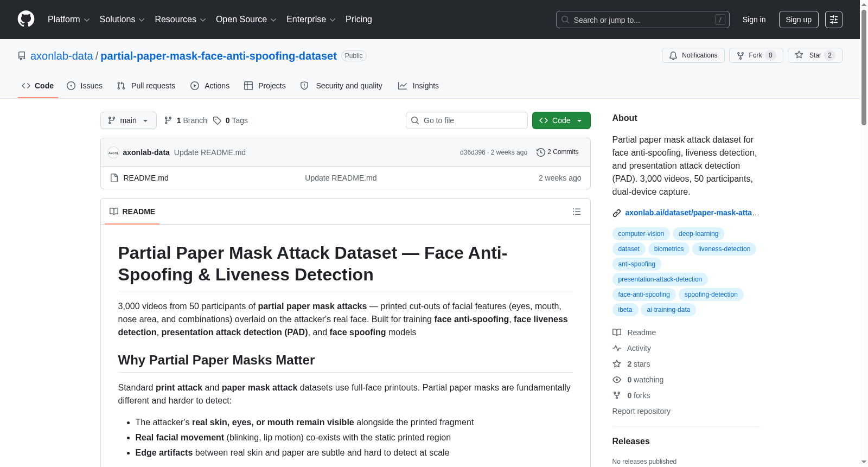This screenshot has width=868, height=467.
Task: Switch to the Actions tab
Action: pyautogui.click(x=210, y=86)
